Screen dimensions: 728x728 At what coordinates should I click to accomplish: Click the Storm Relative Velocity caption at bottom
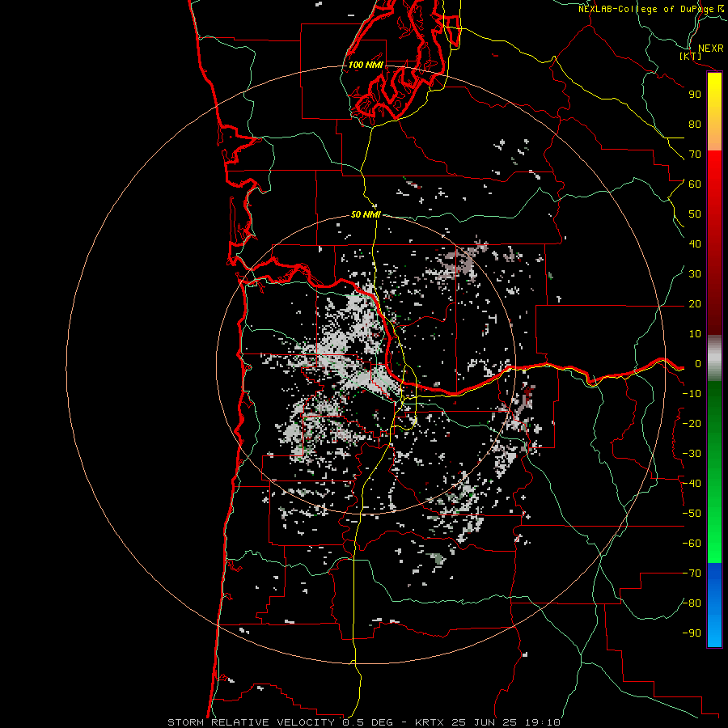(363, 722)
